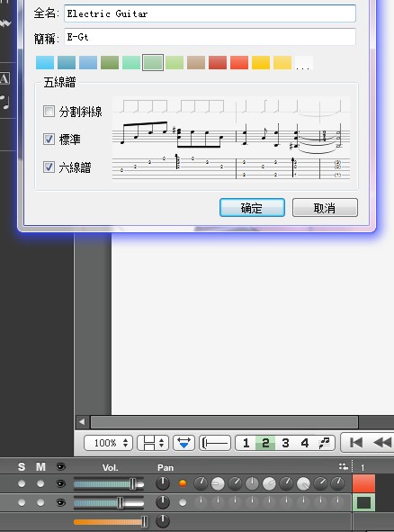Click the multitrack bar view icon

(215, 443)
